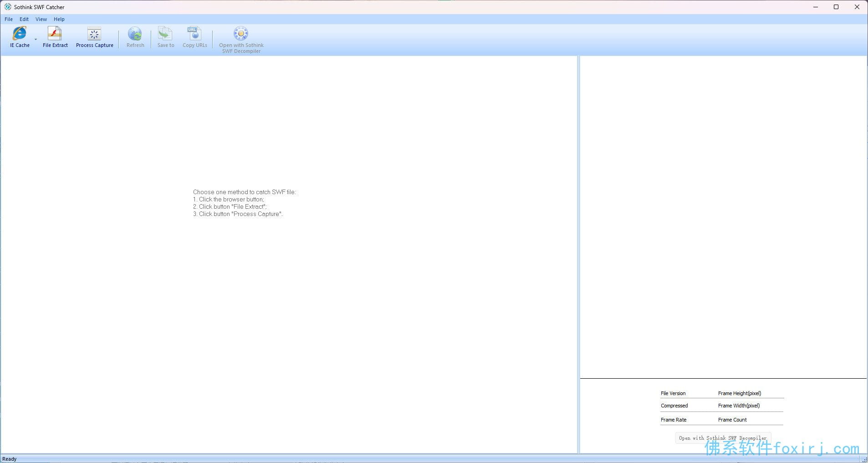Screen dimensions: 868x463
Task: Click instruction 'Click the browser button'
Action: click(228, 199)
